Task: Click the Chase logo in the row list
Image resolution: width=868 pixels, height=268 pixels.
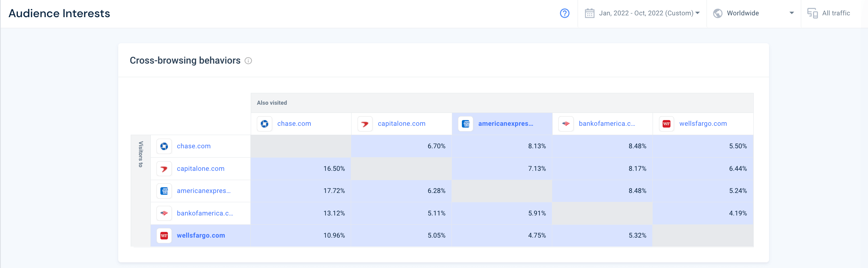Action: pyautogui.click(x=164, y=146)
